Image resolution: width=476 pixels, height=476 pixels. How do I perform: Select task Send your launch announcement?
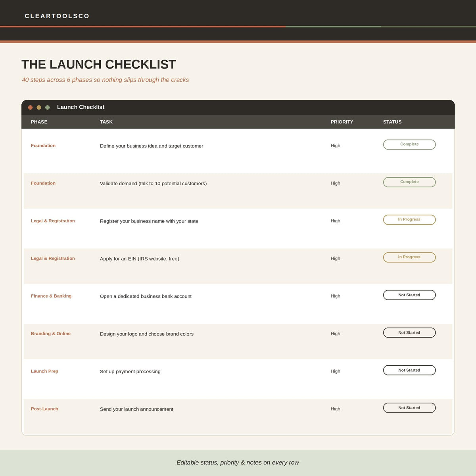pyautogui.click(x=136, y=409)
